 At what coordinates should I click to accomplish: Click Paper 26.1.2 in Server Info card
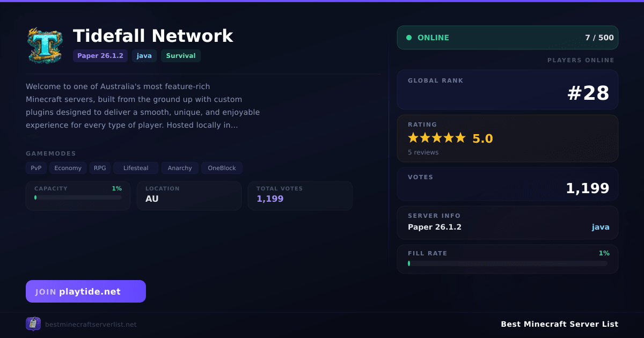pos(435,227)
